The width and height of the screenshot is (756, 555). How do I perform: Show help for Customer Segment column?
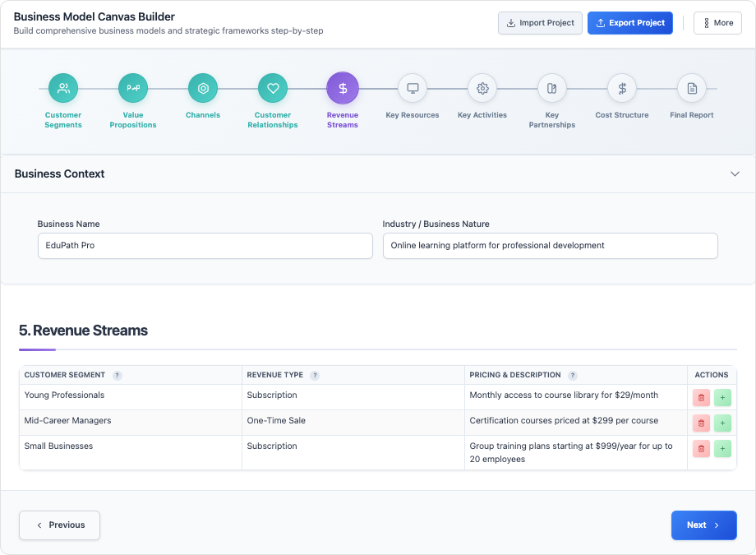point(118,376)
